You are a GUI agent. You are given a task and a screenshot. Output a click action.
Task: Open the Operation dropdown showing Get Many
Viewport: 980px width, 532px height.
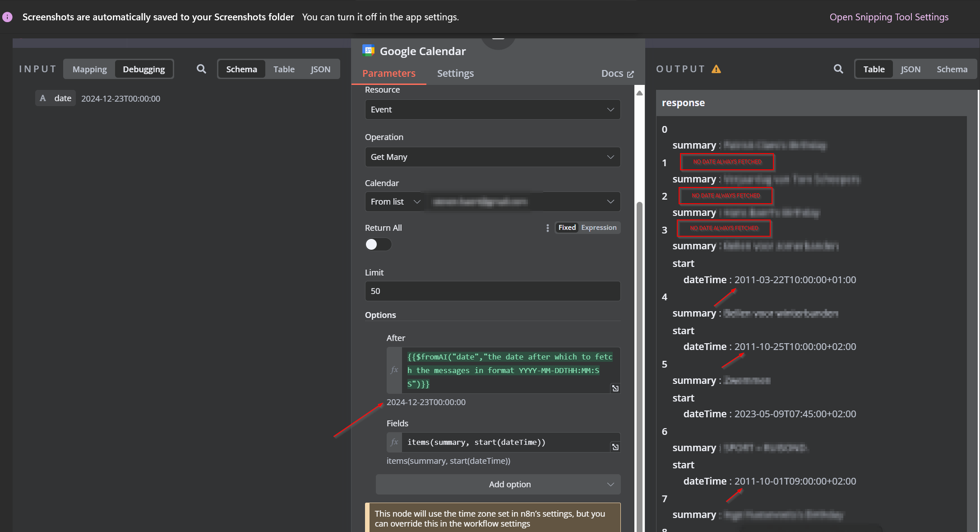click(x=492, y=157)
